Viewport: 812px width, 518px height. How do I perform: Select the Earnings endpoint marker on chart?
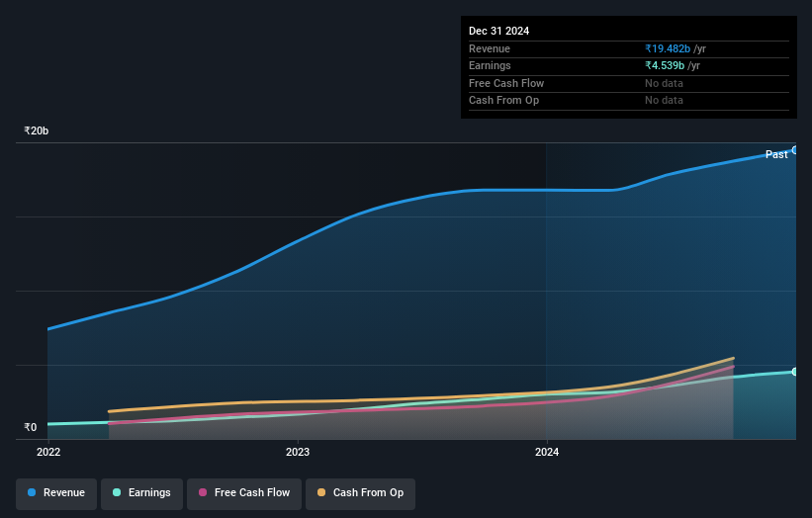[795, 372]
